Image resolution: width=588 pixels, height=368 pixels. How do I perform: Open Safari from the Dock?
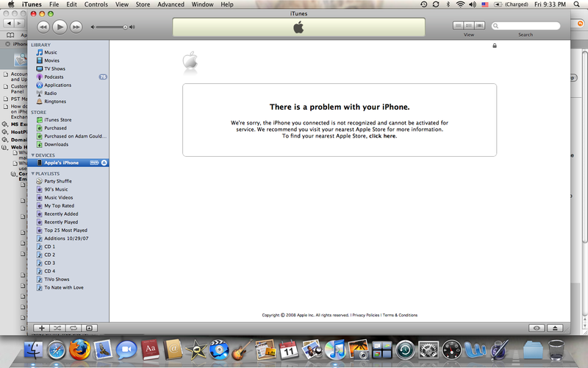[x=57, y=350]
